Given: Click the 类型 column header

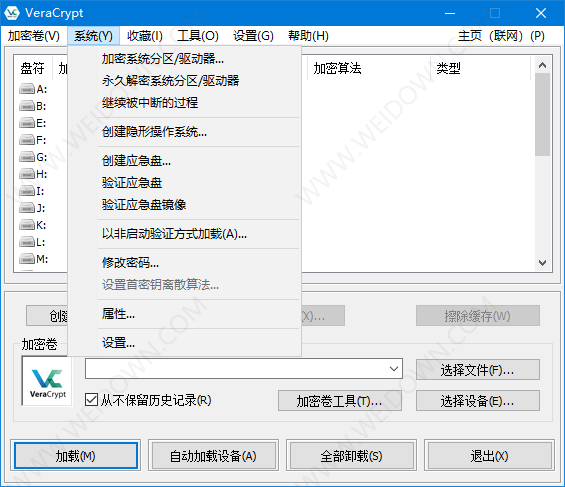Looking at the screenshot, I should click(x=481, y=68).
